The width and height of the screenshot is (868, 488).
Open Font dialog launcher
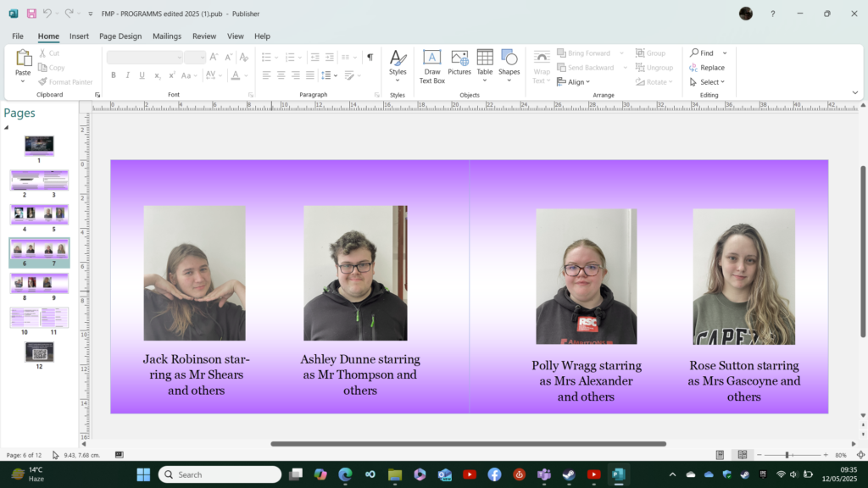pos(251,95)
